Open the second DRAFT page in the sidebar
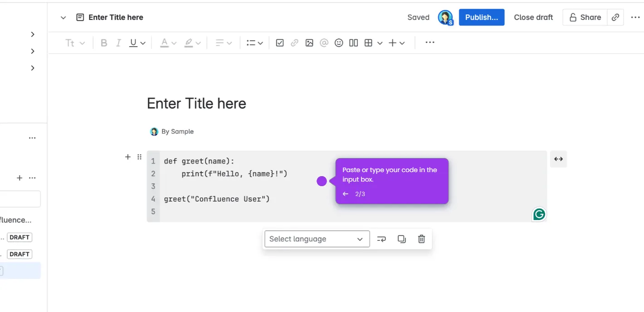Screen dimensions: 644x312 tap(20, 254)
